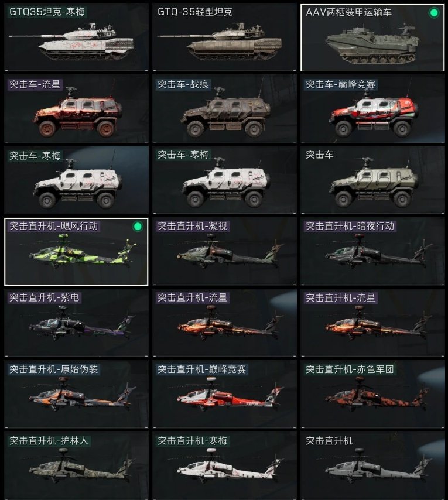
Task: Choose the 突击直升机-原始伪装 skin
Action: point(76,394)
